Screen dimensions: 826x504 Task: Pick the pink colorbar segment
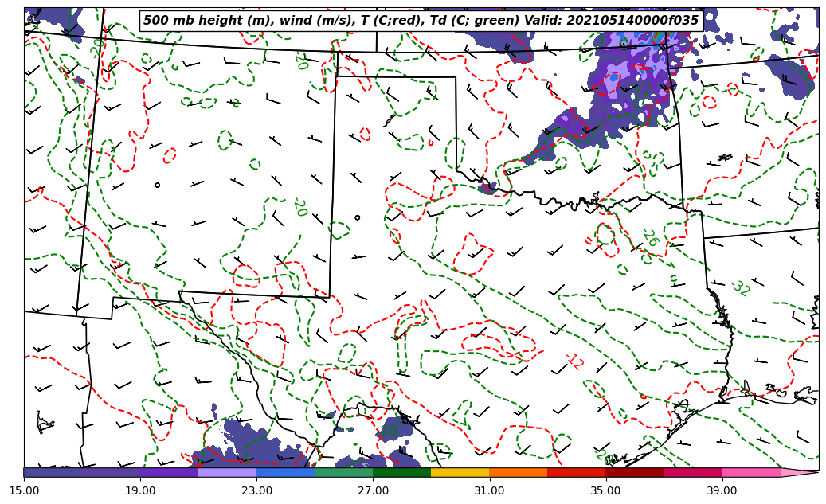click(750, 472)
